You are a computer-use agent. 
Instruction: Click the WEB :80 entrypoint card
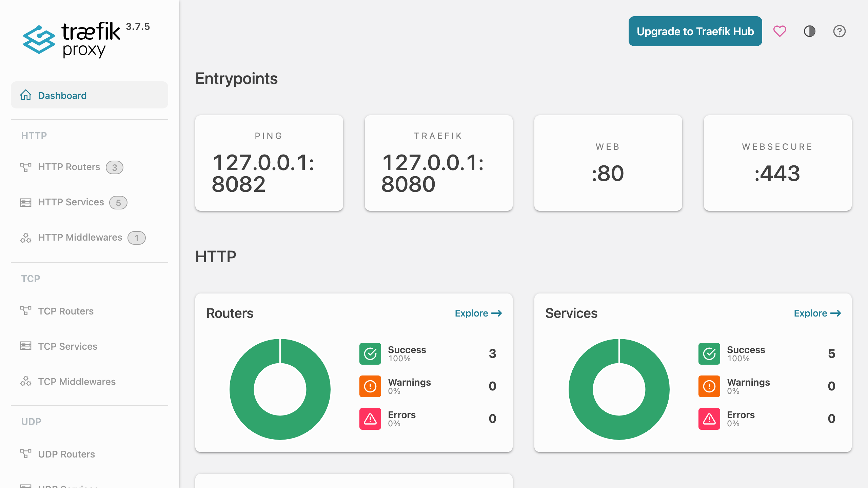click(608, 163)
